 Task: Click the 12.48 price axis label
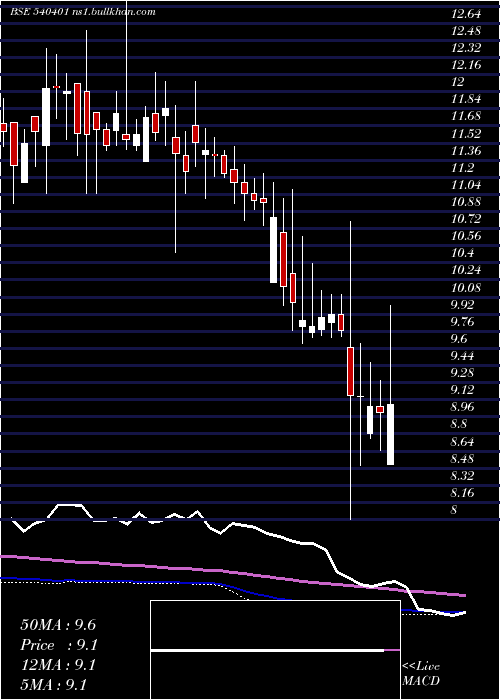(x=466, y=31)
